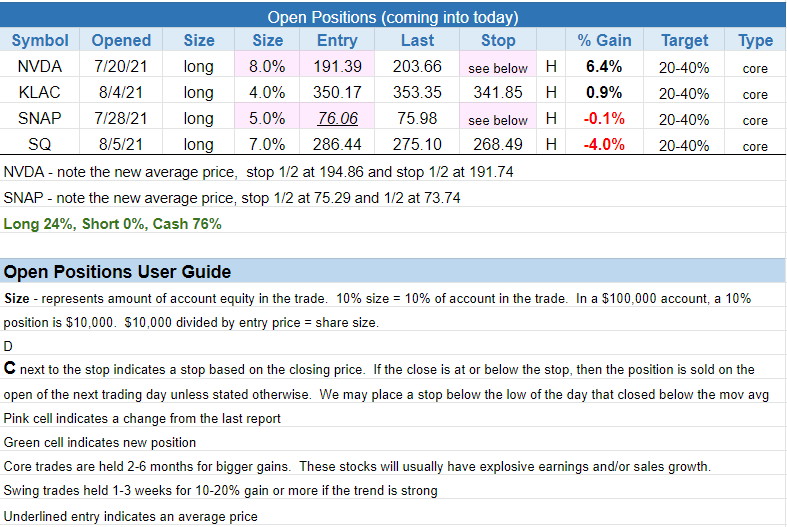Click the Entry column header
The image size is (787, 527).
click(x=337, y=40)
